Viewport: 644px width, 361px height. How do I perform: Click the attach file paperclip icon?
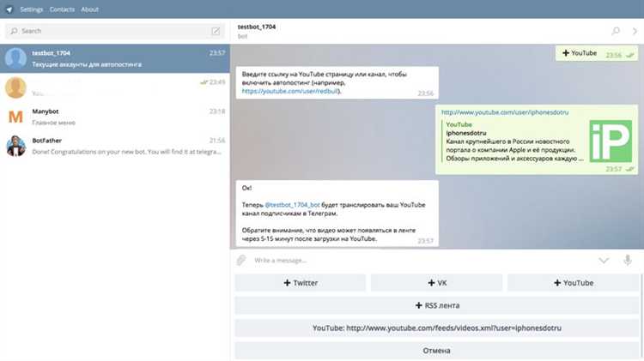[241, 260]
